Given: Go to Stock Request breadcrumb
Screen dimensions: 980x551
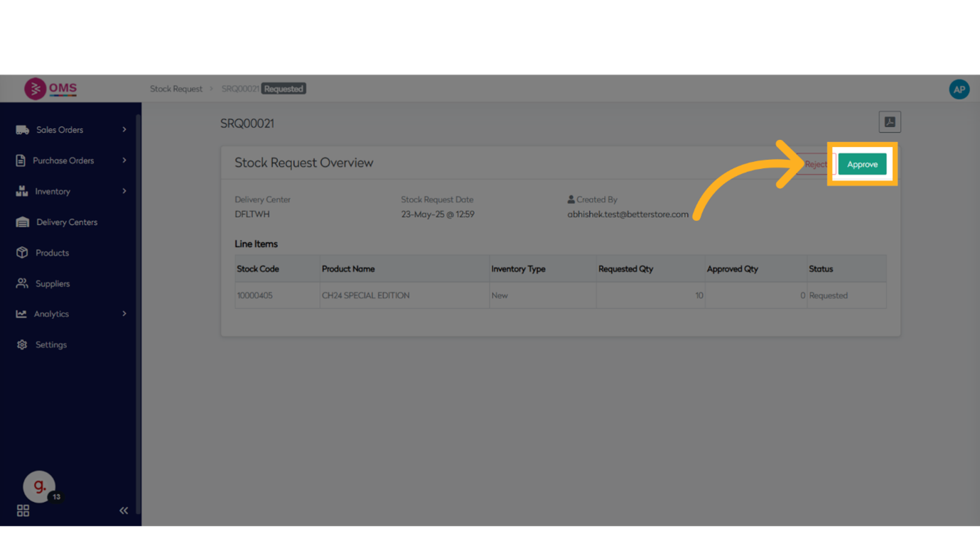Looking at the screenshot, I should point(176,89).
